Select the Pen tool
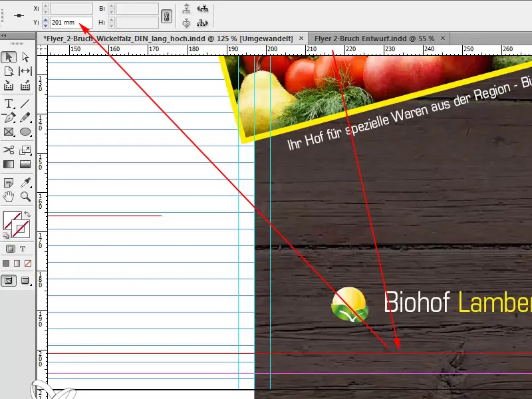The image size is (532, 399). pyautogui.click(x=9, y=118)
